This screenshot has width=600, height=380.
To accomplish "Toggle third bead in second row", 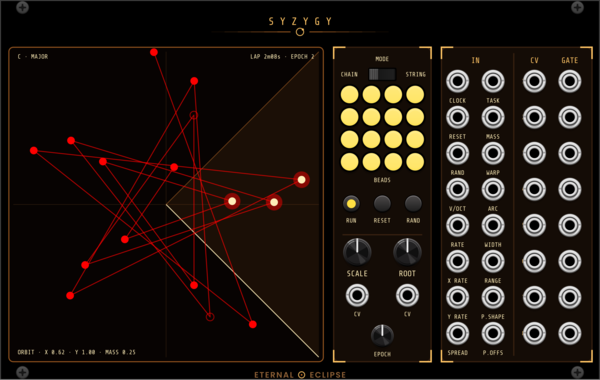I will pyautogui.click(x=393, y=117).
